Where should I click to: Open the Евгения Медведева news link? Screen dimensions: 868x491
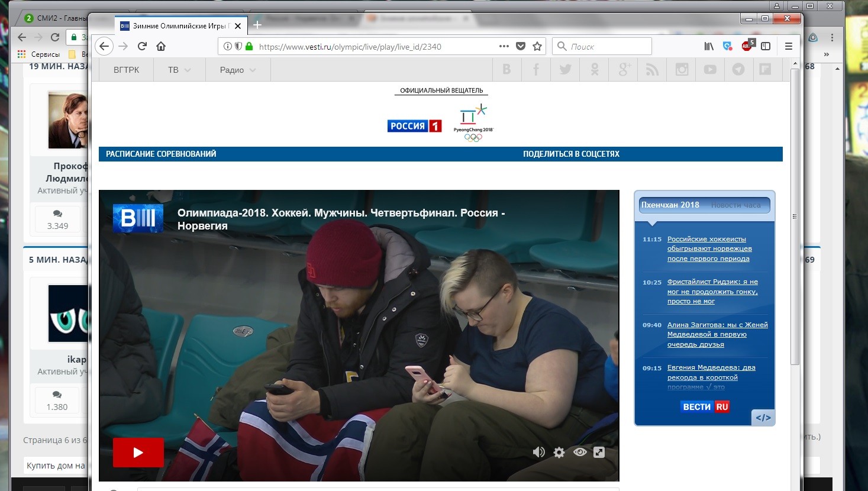point(711,377)
